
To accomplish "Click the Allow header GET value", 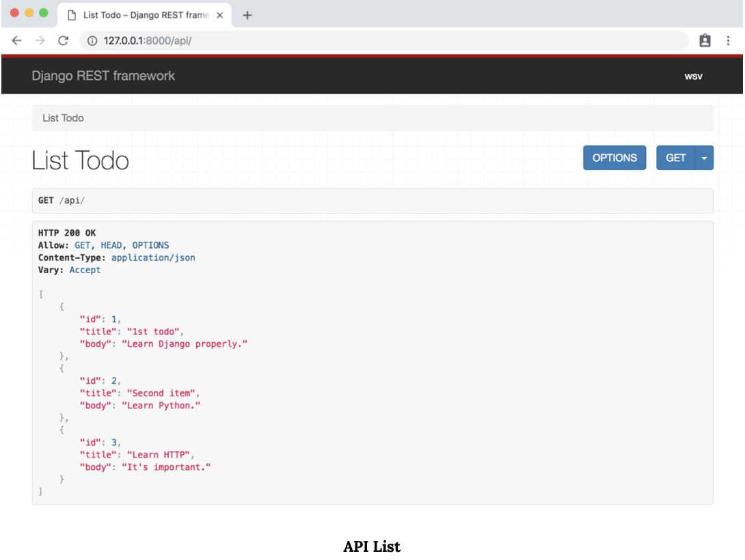I will point(82,245).
